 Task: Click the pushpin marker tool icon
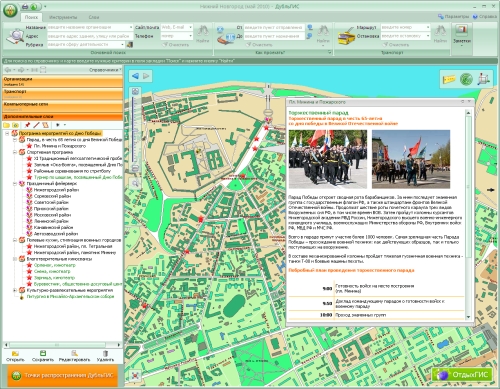coord(28,125)
